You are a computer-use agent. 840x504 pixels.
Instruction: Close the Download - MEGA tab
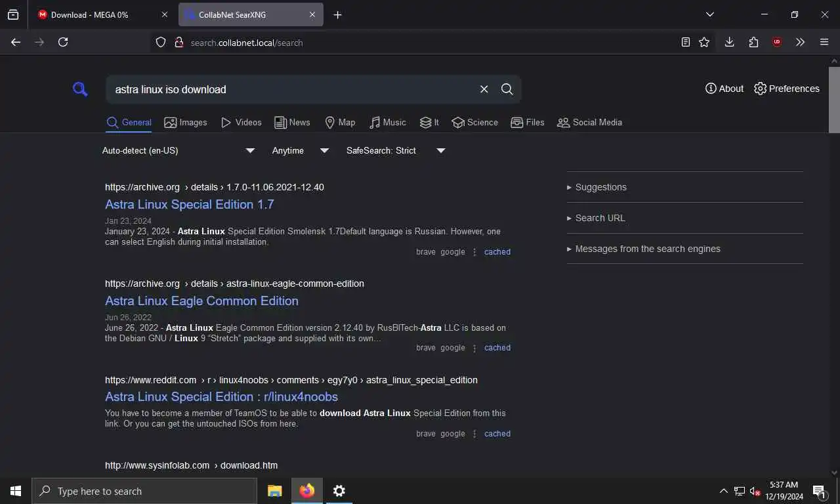tap(164, 14)
